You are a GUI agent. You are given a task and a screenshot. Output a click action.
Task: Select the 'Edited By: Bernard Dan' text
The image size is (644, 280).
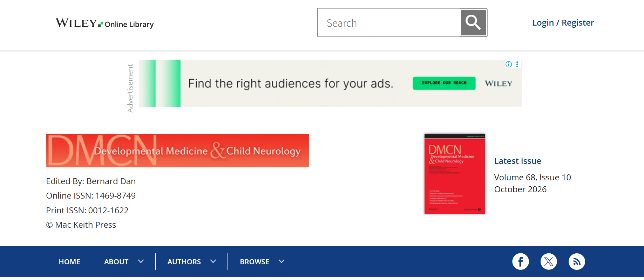[91, 181]
